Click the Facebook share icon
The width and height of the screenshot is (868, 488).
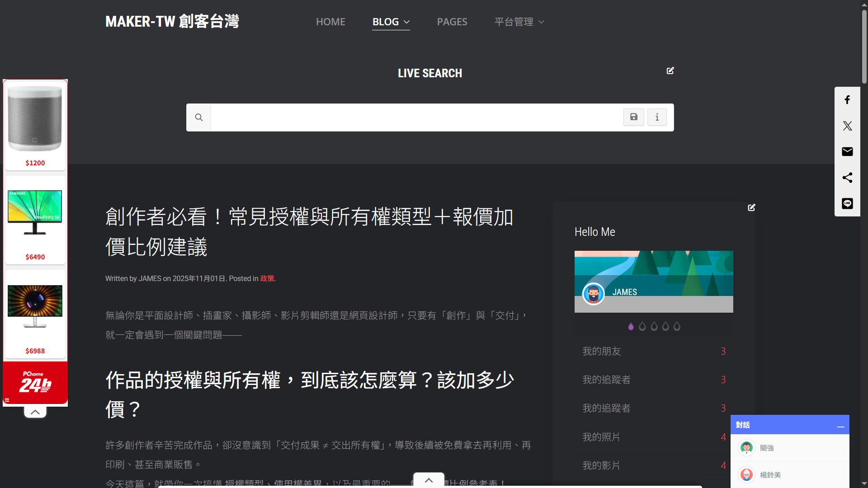click(847, 100)
